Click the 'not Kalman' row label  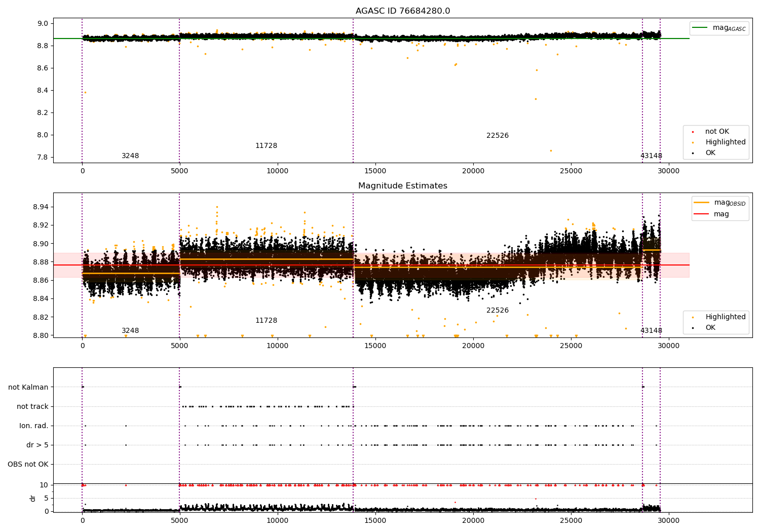point(28,388)
